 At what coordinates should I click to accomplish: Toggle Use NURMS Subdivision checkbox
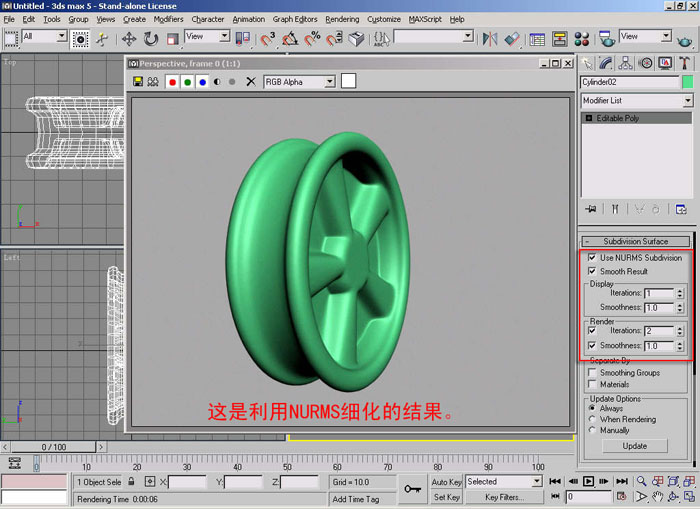point(592,258)
